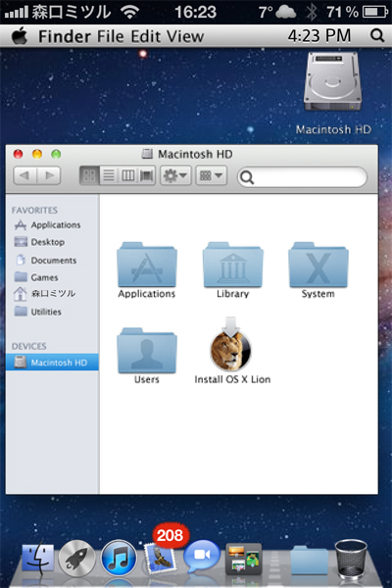Open iTunes from the dock
392x588 pixels.
tap(119, 559)
